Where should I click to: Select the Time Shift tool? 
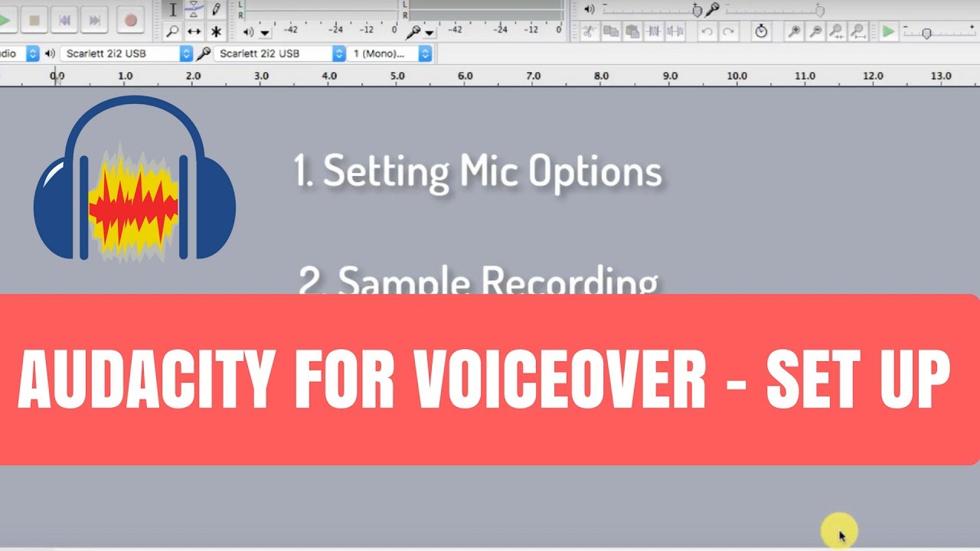[x=194, y=31]
